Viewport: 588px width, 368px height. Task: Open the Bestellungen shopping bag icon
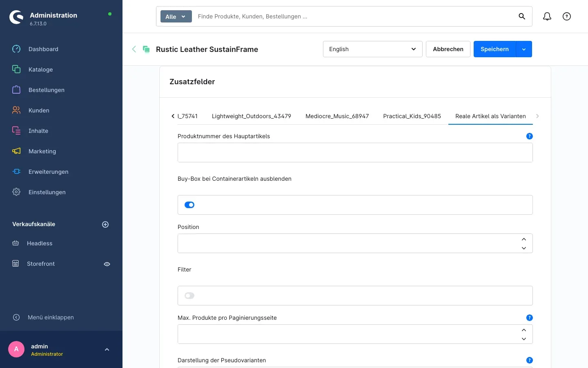(16, 90)
